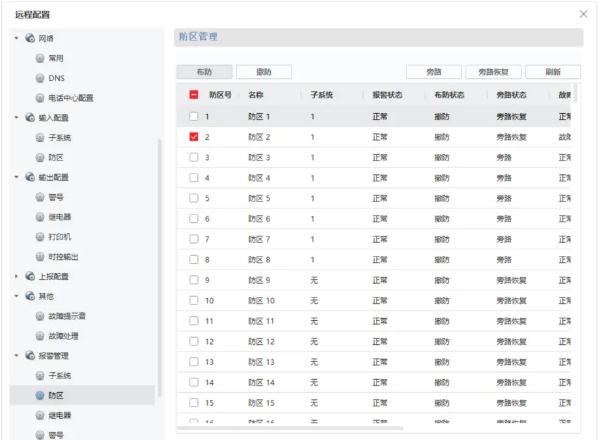598x440 pixels.
Task: Click the globe icon next to 上报配置
Action: tap(30, 276)
